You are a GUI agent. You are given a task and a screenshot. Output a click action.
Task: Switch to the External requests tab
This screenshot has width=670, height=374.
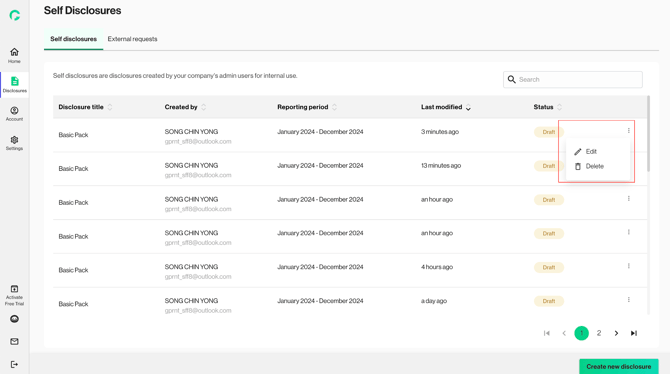[x=132, y=39]
